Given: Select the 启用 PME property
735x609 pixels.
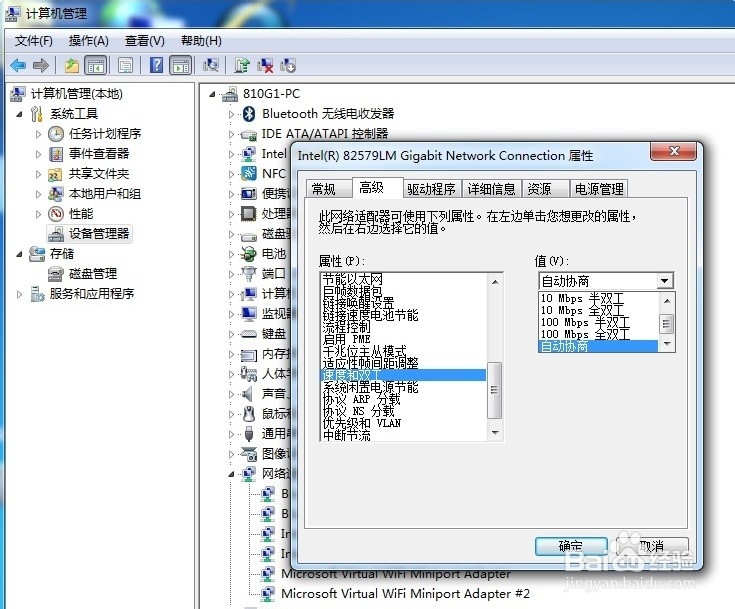Looking at the screenshot, I should [x=403, y=339].
